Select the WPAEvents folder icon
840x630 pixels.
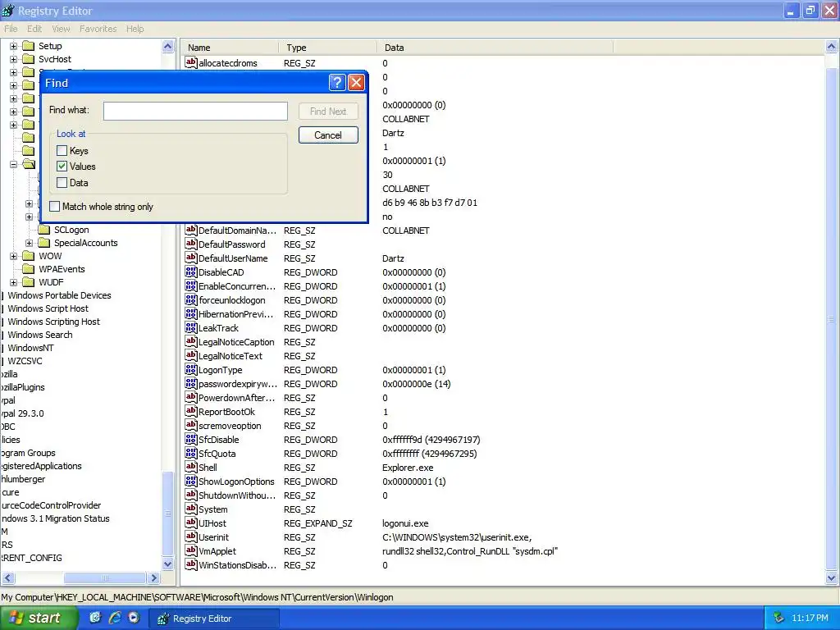click(x=29, y=269)
